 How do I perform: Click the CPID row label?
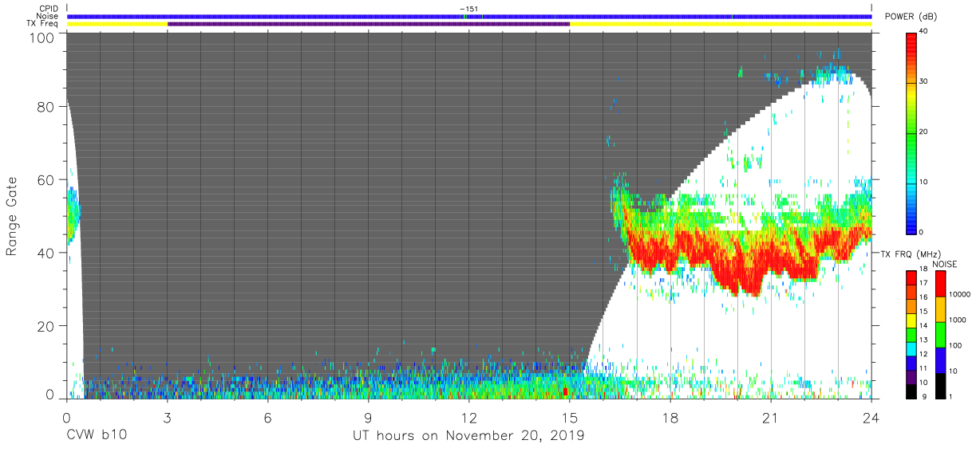click(x=48, y=9)
